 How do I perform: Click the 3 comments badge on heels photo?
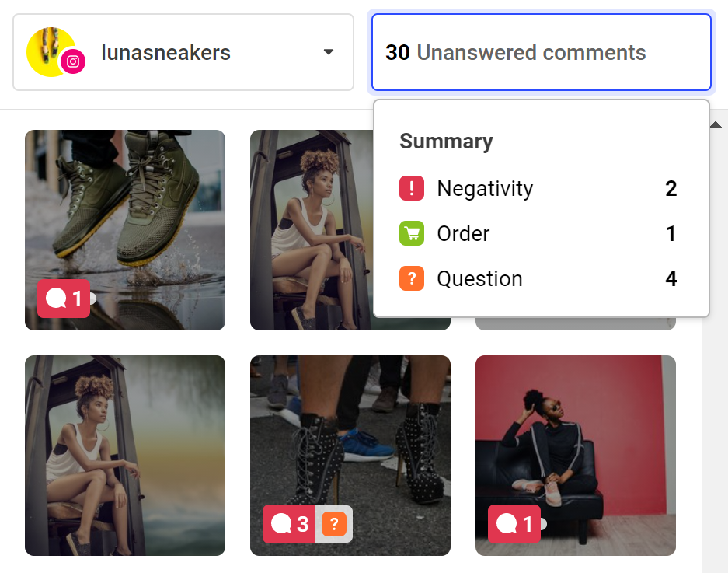tap(289, 524)
